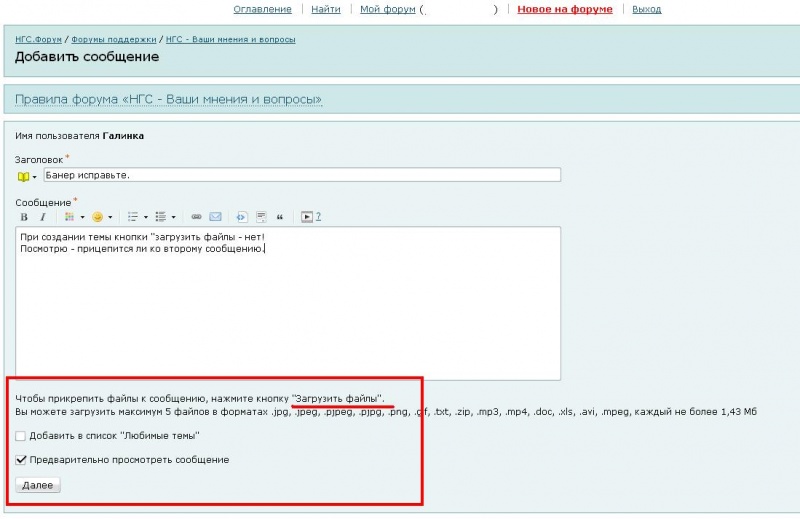The width and height of the screenshot is (800, 519).
Task: Navigate to Форумы поддержки breadcrumb
Action: 113,39
